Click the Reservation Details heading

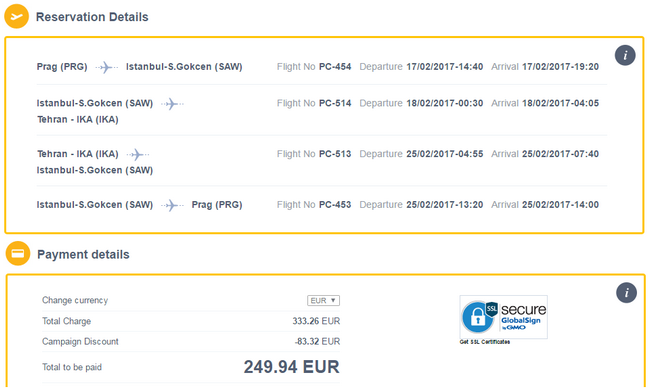pos(92,17)
